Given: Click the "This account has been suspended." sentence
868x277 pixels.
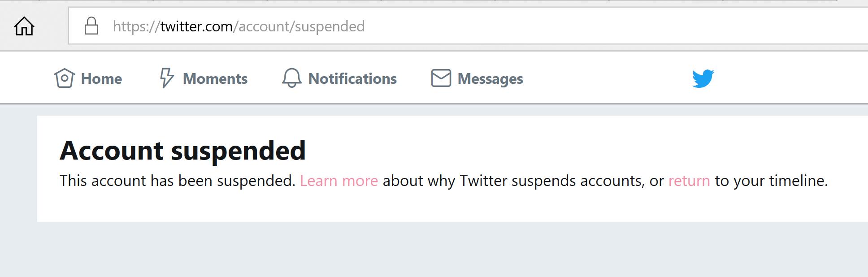Looking at the screenshot, I should click(x=178, y=181).
